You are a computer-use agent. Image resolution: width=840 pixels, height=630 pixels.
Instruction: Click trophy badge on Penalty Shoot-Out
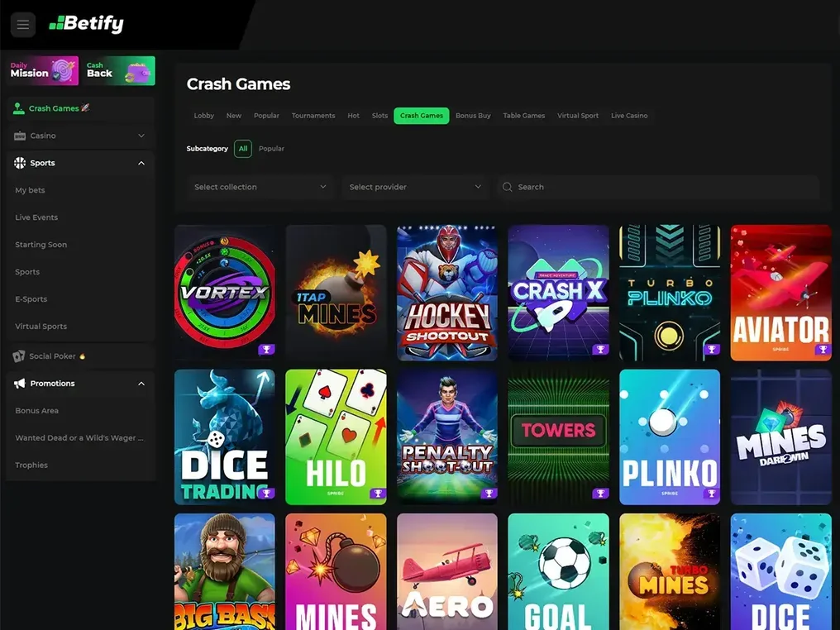[489, 493]
